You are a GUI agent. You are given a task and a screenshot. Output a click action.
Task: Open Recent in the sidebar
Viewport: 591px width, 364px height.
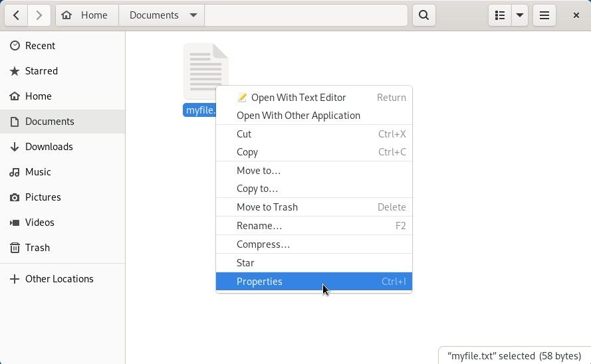[x=40, y=46]
